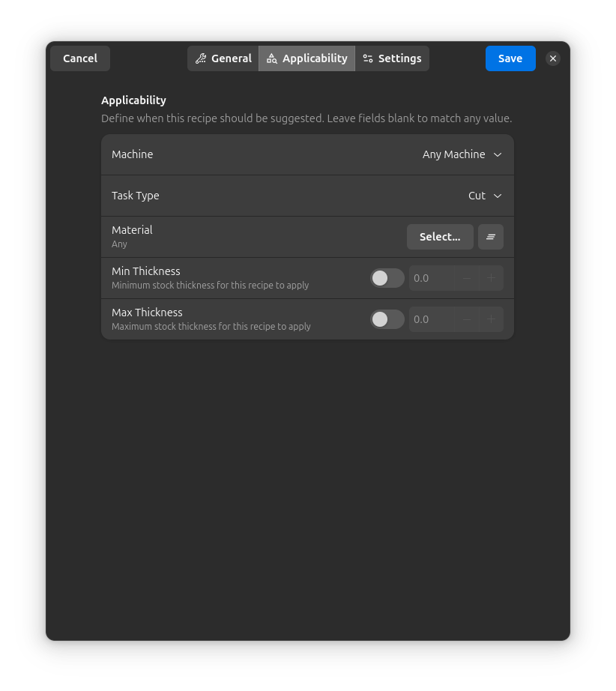Save the recipe changes
The width and height of the screenshot is (616, 691).
point(510,58)
